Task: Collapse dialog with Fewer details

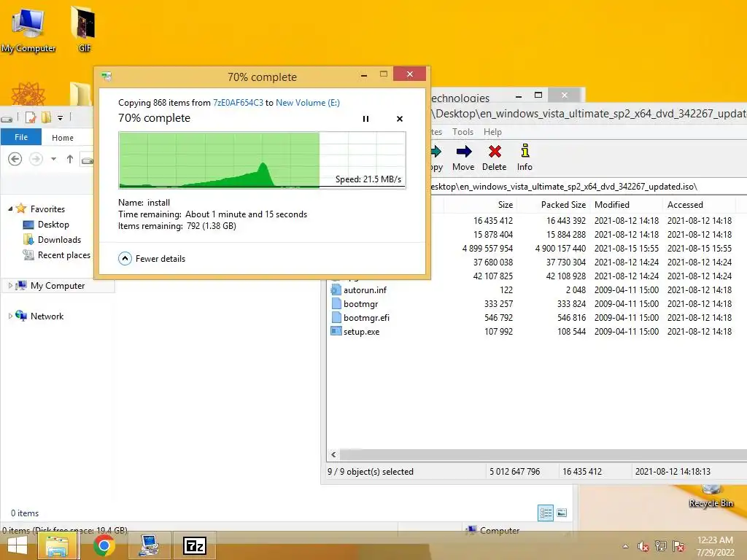Action: coord(152,259)
